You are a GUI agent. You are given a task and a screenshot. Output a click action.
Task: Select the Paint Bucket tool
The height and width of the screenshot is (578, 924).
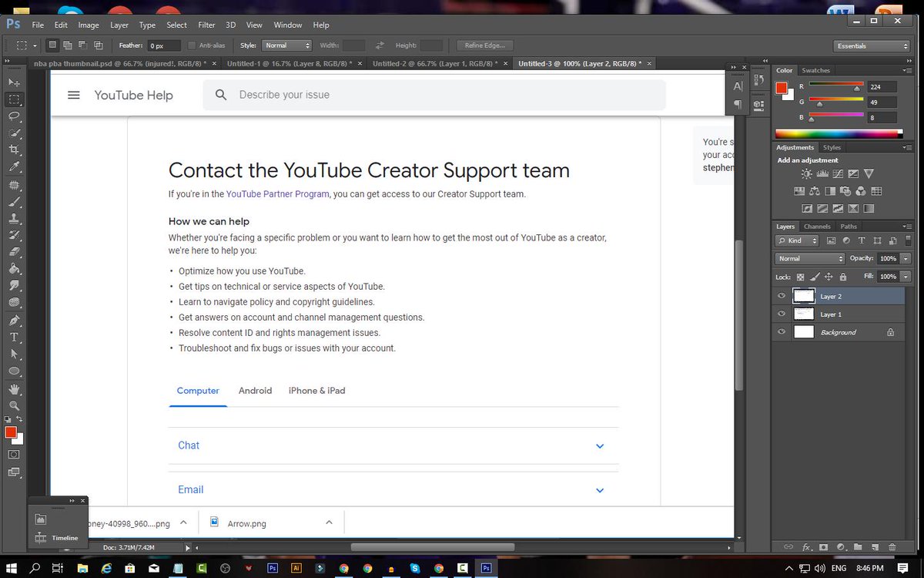tap(14, 269)
